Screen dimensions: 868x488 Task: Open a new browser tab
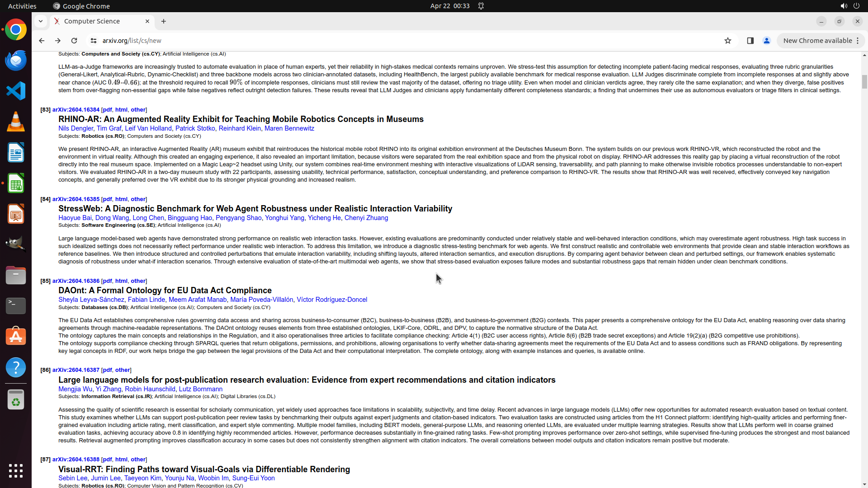tap(164, 21)
